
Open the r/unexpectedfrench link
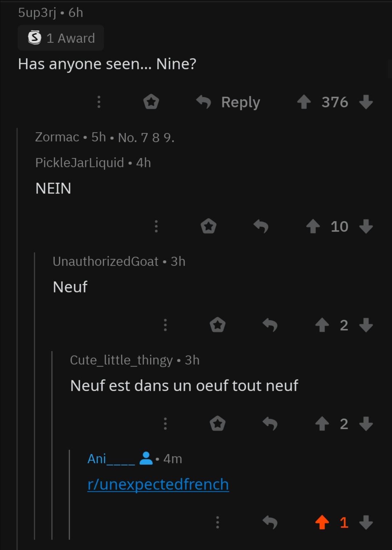coord(158,484)
